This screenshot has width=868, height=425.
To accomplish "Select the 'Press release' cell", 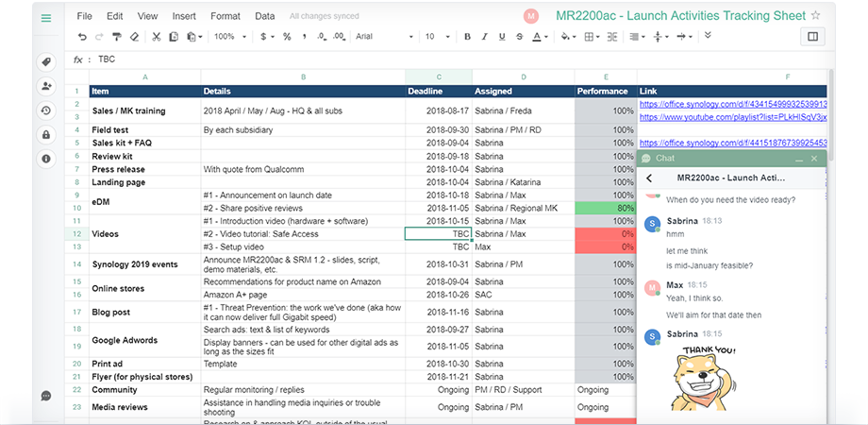I will click(145, 169).
